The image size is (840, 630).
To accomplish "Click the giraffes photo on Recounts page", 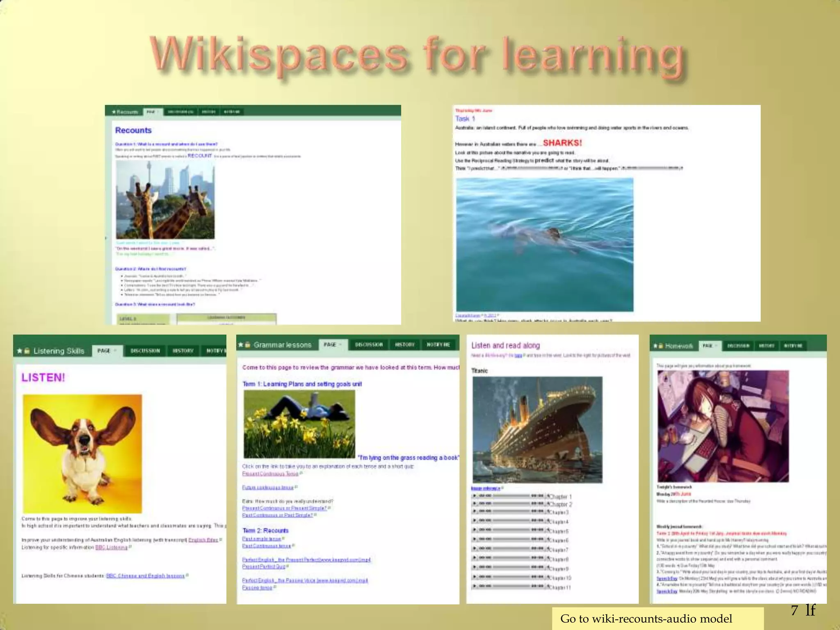I will tap(165, 200).
